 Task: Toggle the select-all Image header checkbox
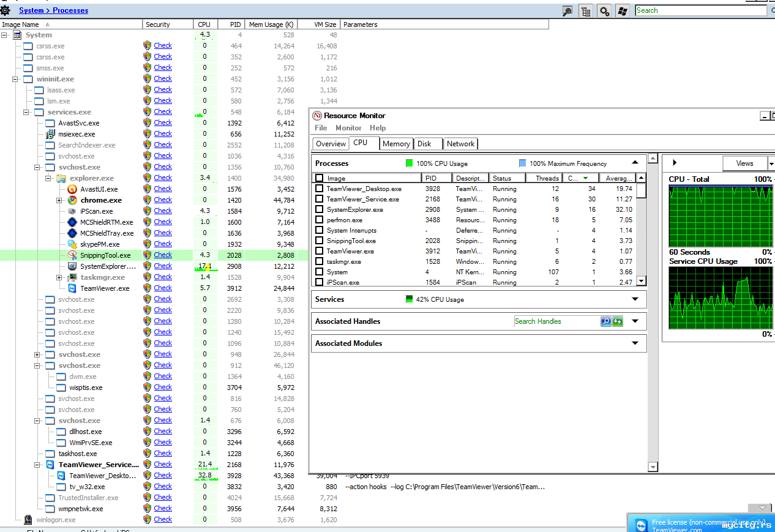tap(319, 178)
